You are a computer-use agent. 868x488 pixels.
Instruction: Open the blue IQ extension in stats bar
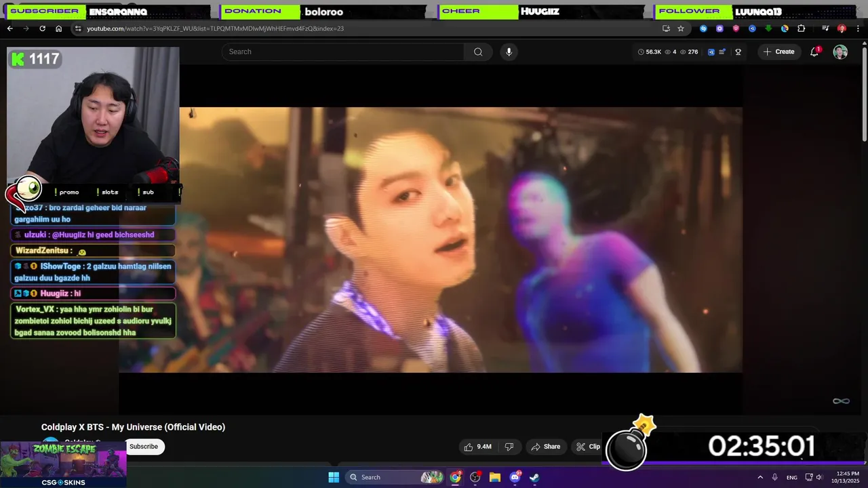pos(711,52)
